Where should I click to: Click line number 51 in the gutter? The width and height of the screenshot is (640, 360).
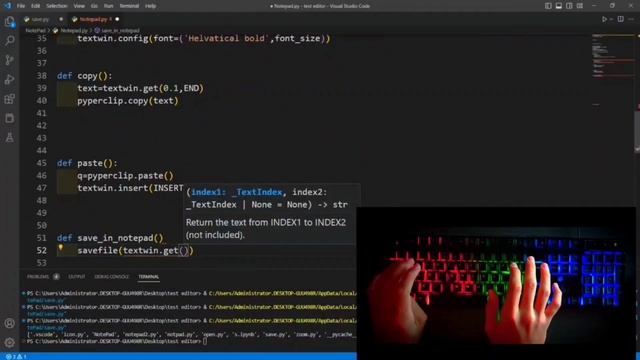(x=42, y=238)
